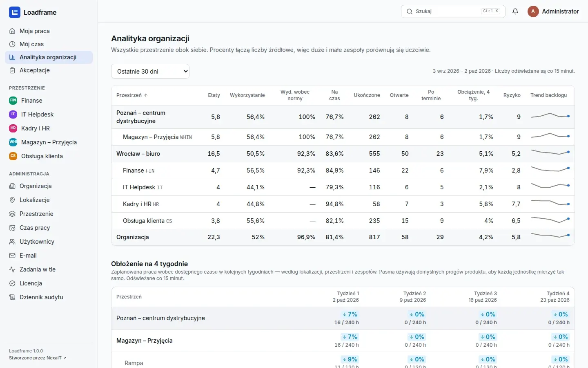The image size is (588, 368).
Task: Open Zadania w tle activity icon
Action: (x=12, y=269)
